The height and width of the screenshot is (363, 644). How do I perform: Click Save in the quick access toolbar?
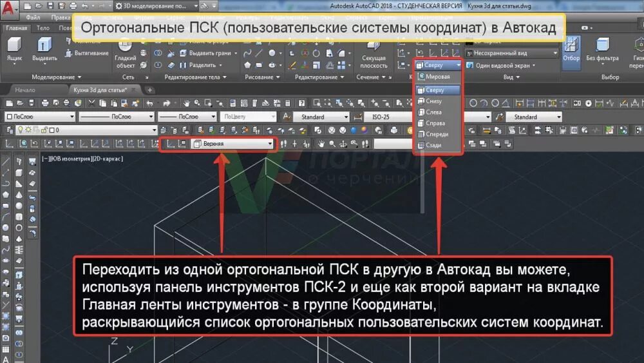(50, 6)
